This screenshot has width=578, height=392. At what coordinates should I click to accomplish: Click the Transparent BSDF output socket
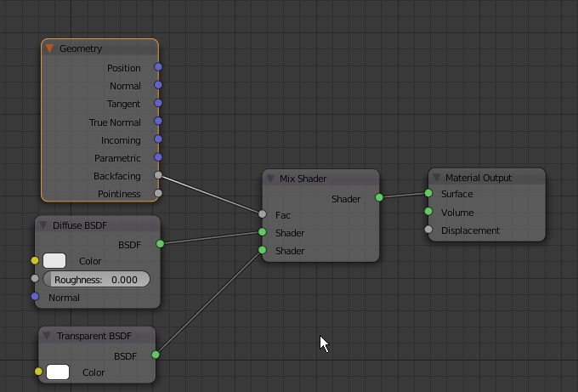point(156,355)
